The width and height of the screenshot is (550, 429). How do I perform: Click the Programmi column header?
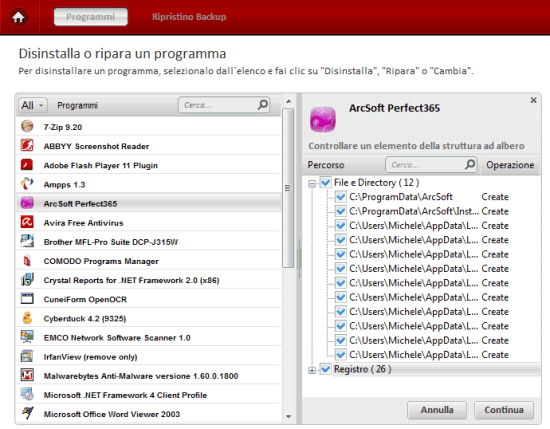(78, 105)
